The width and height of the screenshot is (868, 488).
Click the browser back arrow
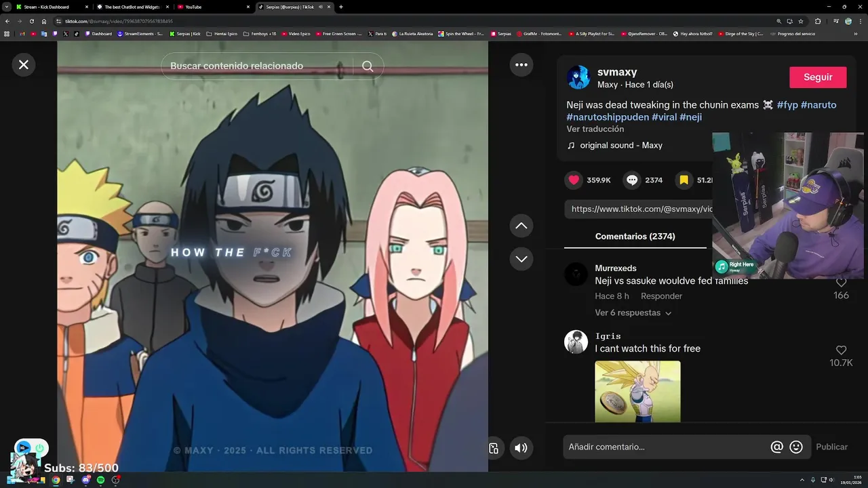(7, 21)
